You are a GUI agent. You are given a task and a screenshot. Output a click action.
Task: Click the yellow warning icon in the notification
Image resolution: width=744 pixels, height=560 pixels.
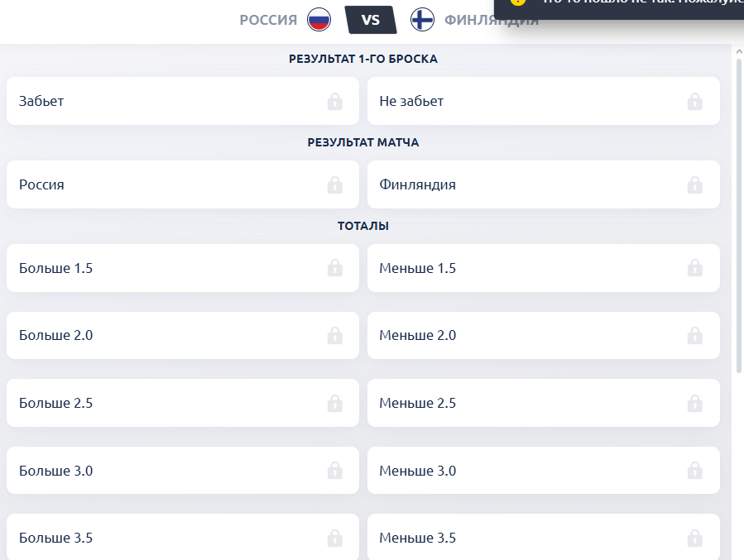(518, 2)
